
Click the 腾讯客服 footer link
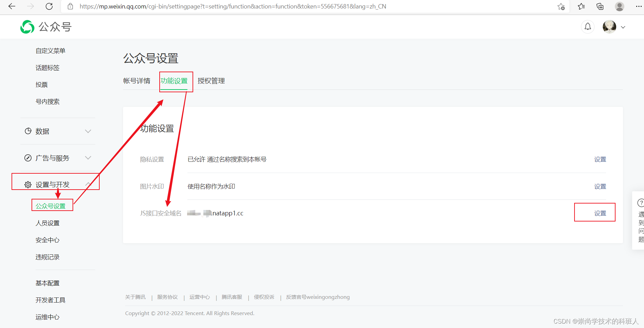[x=232, y=297]
